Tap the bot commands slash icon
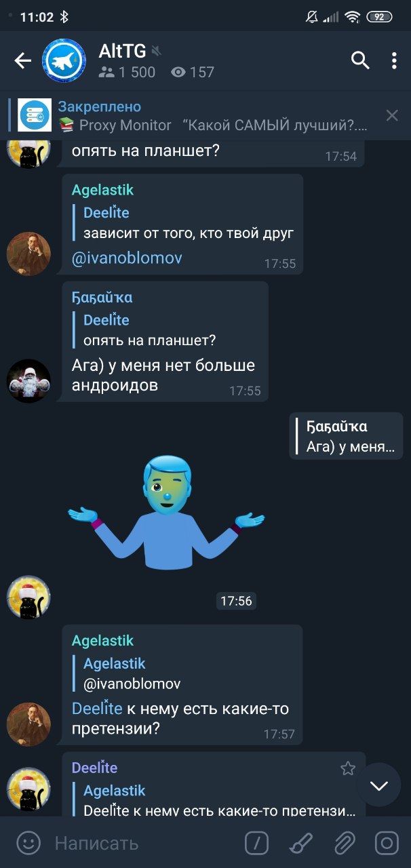 257,843
